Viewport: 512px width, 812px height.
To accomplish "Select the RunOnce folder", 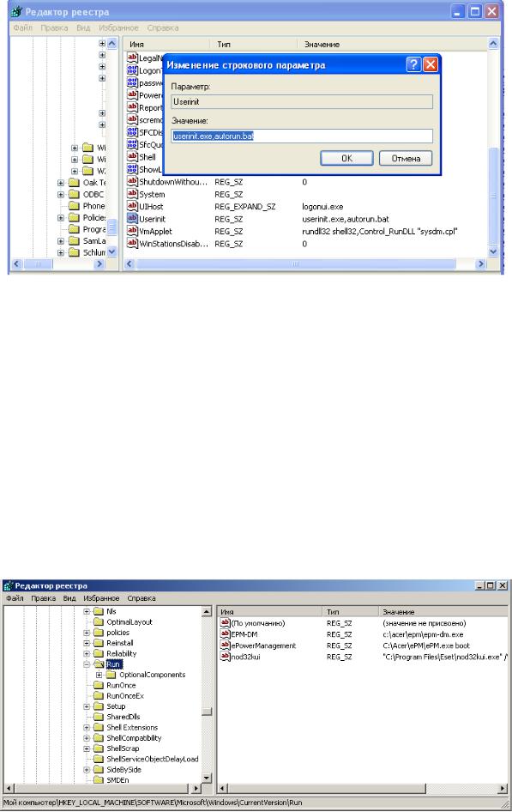I will [121, 685].
